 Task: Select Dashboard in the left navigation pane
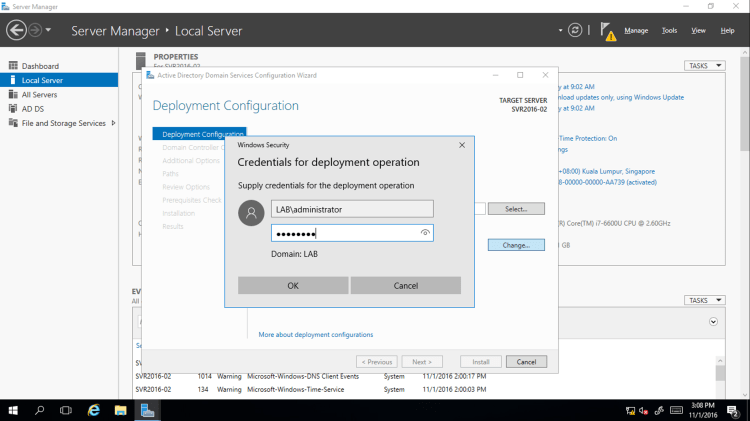click(40, 66)
